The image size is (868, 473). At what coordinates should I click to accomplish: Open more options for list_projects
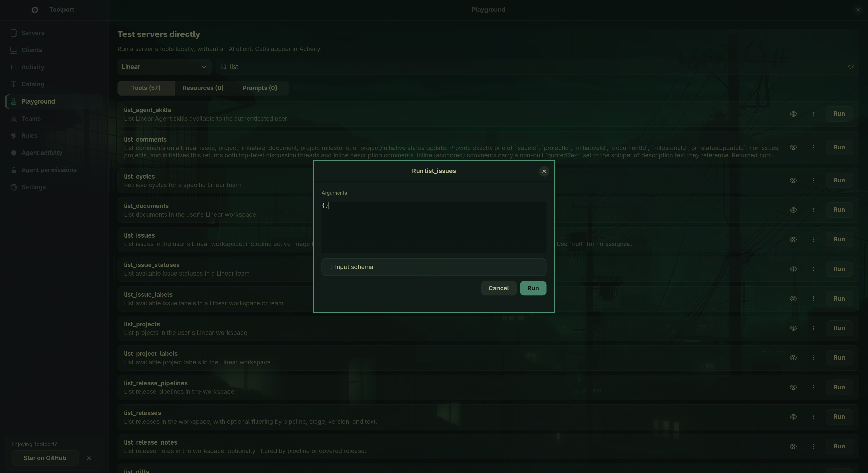pyautogui.click(x=813, y=328)
